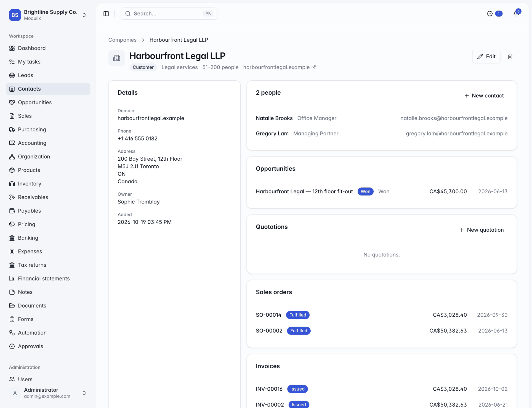Click the Products box icon

tap(12, 170)
